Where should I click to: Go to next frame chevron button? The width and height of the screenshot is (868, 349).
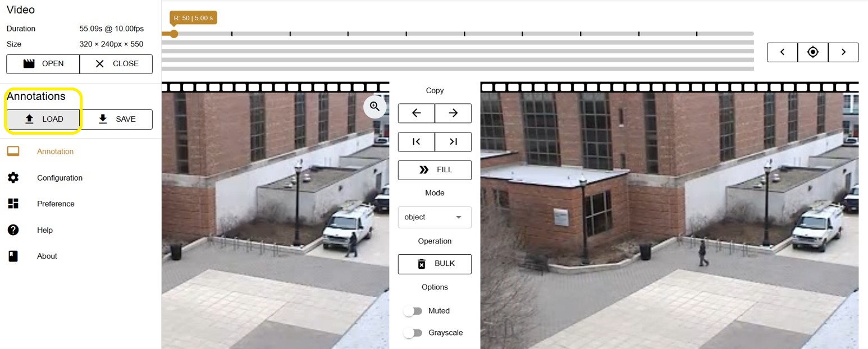coord(843,52)
